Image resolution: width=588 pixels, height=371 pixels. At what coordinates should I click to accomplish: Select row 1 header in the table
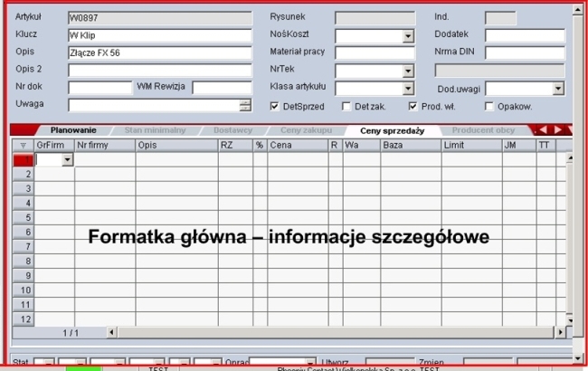pyautogui.click(x=24, y=160)
